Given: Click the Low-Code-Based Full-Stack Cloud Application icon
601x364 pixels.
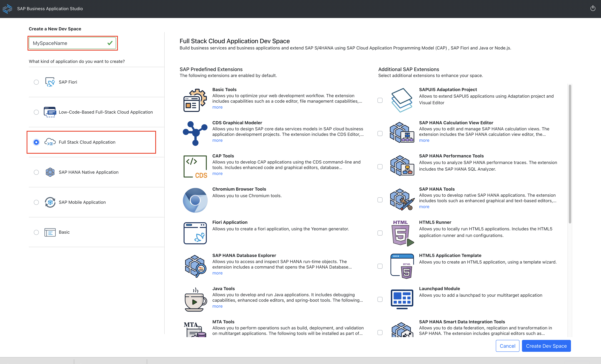Looking at the screenshot, I should (x=50, y=112).
